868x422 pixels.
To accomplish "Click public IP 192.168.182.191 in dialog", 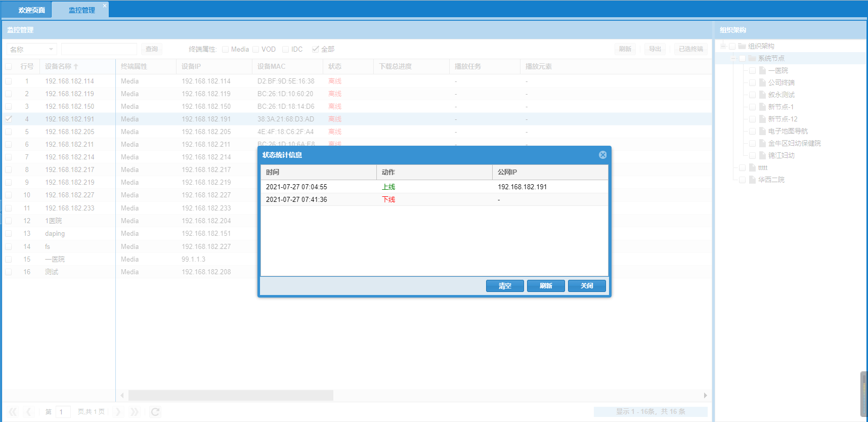I will (522, 187).
